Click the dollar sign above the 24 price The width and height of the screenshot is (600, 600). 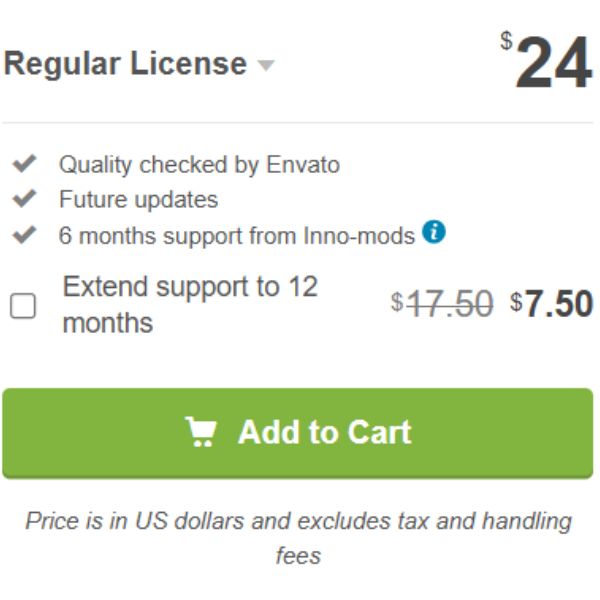coord(506,41)
